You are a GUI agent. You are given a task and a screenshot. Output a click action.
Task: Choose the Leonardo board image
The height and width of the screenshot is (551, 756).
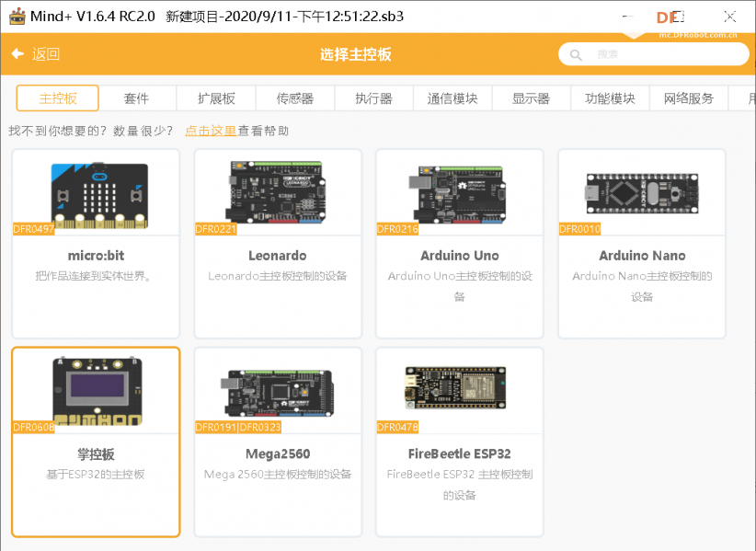tap(276, 192)
